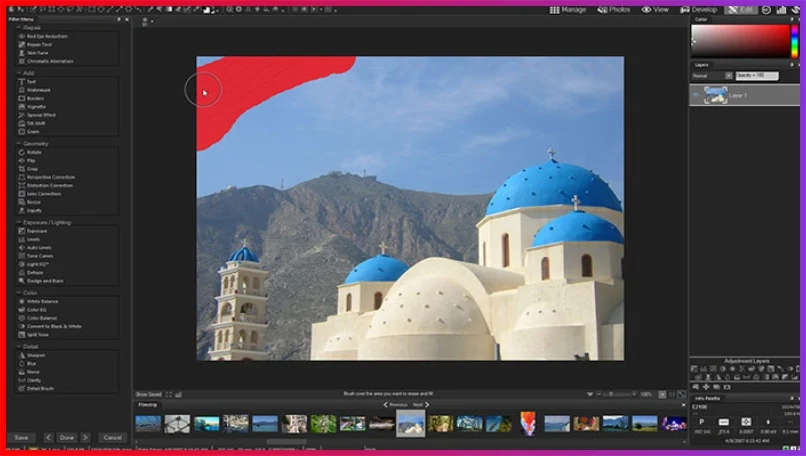Select Layer 1 in the Layers panel
The image size is (806, 456).
pyautogui.click(x=744, y=95)
